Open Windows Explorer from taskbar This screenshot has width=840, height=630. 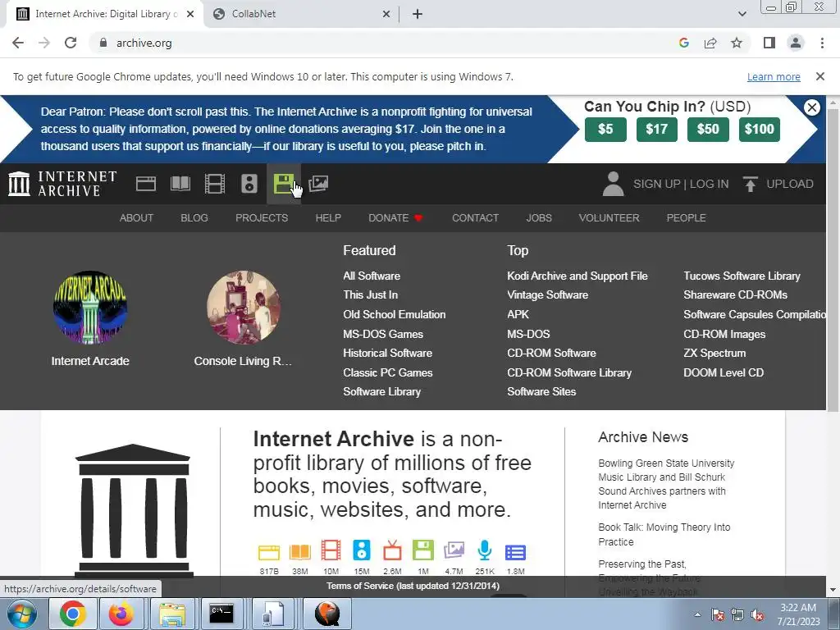(x=171, y=614)
